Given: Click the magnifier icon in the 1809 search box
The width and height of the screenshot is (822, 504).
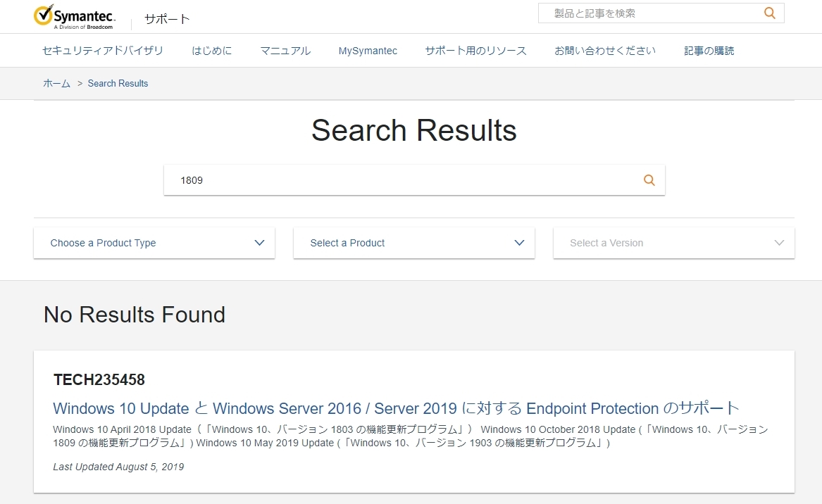Looking at the screenshot, I should [649, 180].
